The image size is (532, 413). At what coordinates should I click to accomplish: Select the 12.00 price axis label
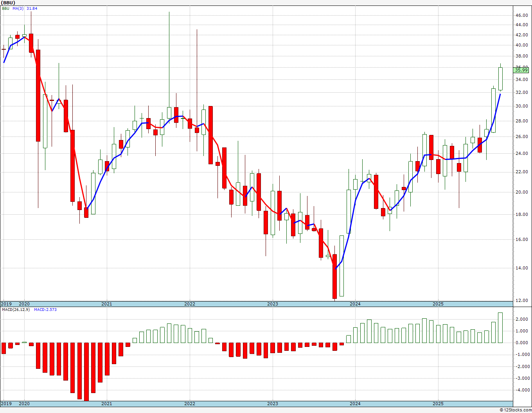point(521,301)
